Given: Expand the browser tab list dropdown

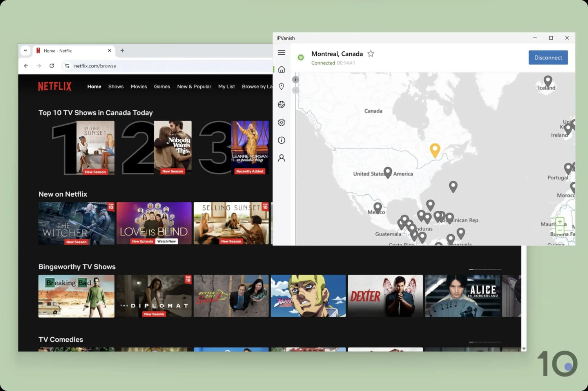Looking at the screenshot, I should point(25,51).
